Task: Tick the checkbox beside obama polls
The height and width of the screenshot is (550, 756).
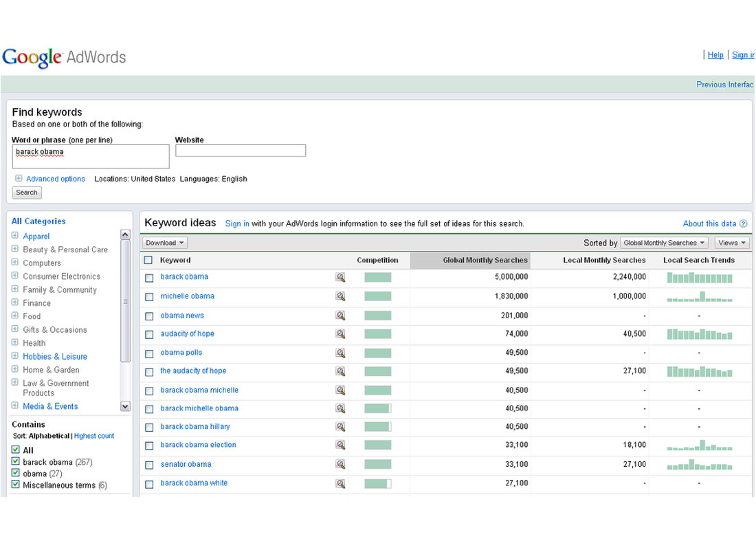Action: pyautogui.click(x=149, y=354)
